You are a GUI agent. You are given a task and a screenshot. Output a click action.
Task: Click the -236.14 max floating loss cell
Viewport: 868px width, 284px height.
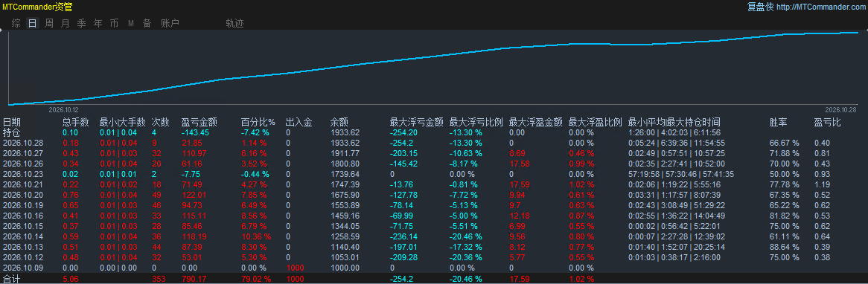[x=403, y=236]
